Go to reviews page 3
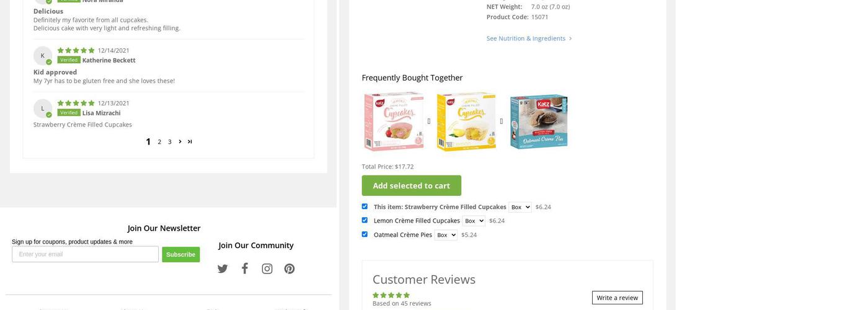The image size is (868, 310). (x=170, y=142)
